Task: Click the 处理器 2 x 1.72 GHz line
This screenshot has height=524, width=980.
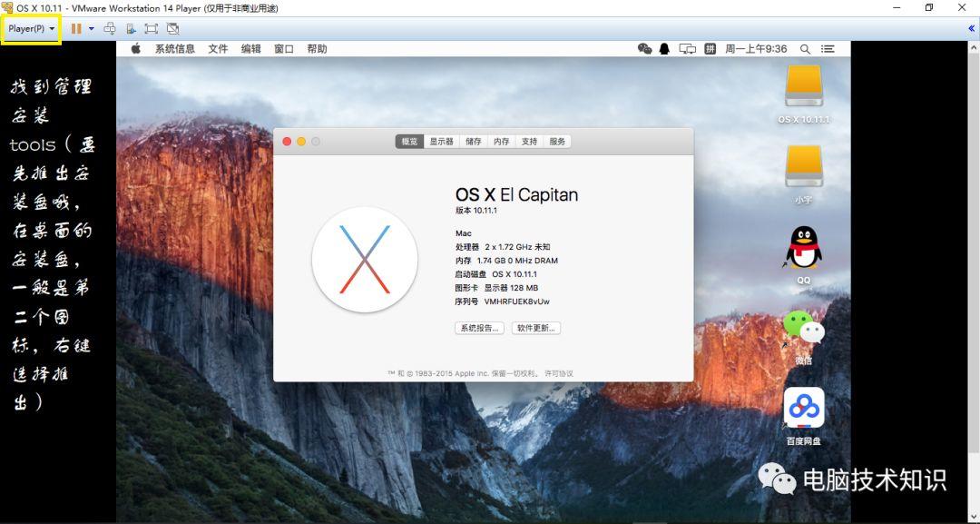Action: (x=503, y=247)
